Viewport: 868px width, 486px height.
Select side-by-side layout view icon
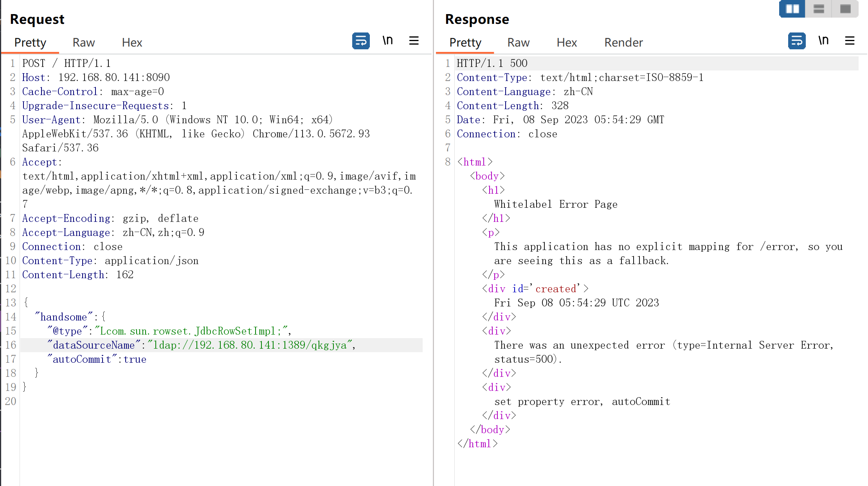(792, 9)
